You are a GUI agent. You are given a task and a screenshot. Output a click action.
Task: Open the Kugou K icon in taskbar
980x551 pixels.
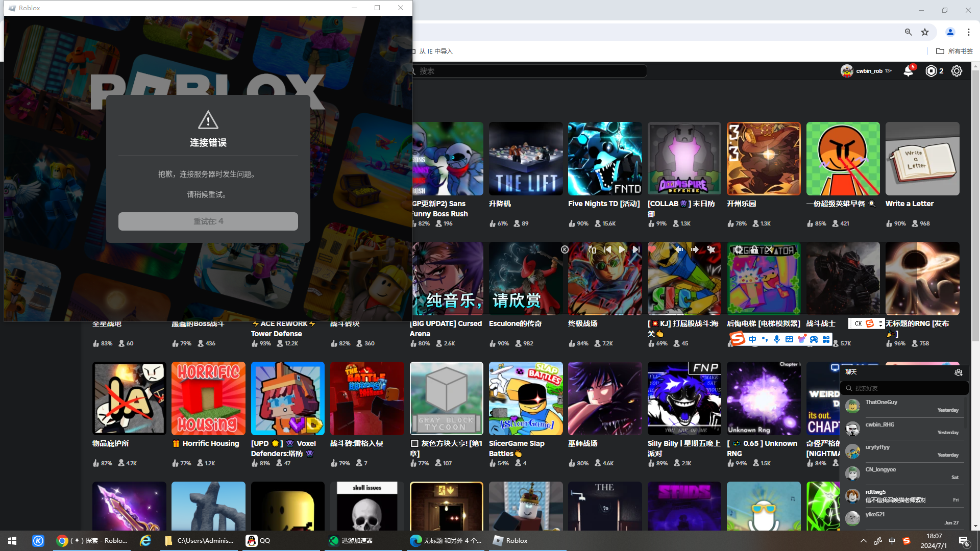[x=38, y=541]
